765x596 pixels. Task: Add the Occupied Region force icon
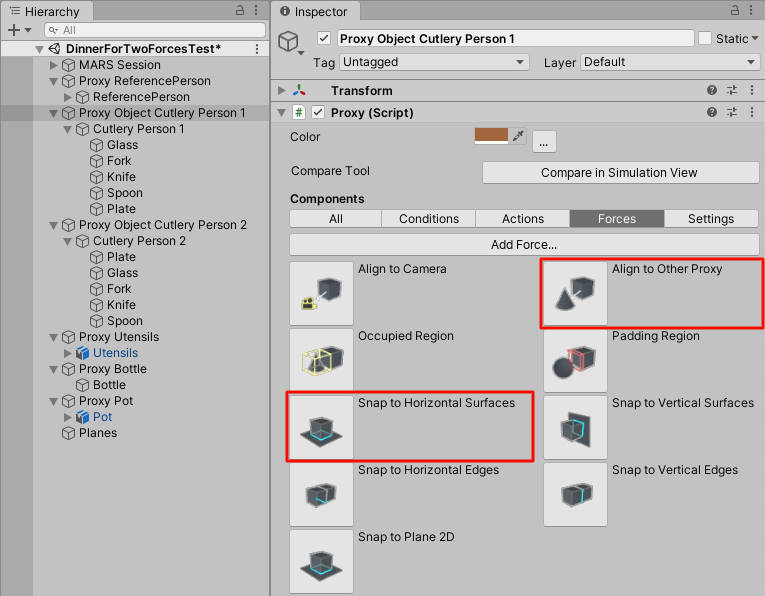pos(321,361)
